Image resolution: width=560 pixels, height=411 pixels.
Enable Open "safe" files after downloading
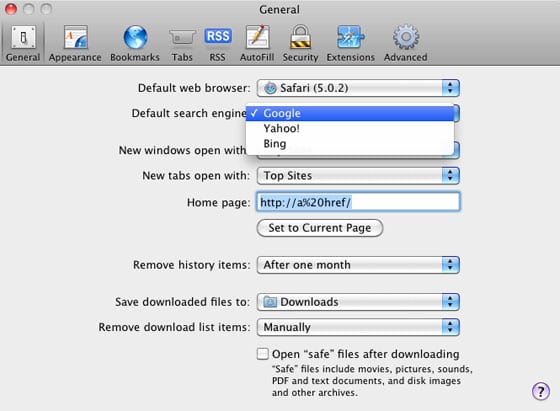click(262, 354)
